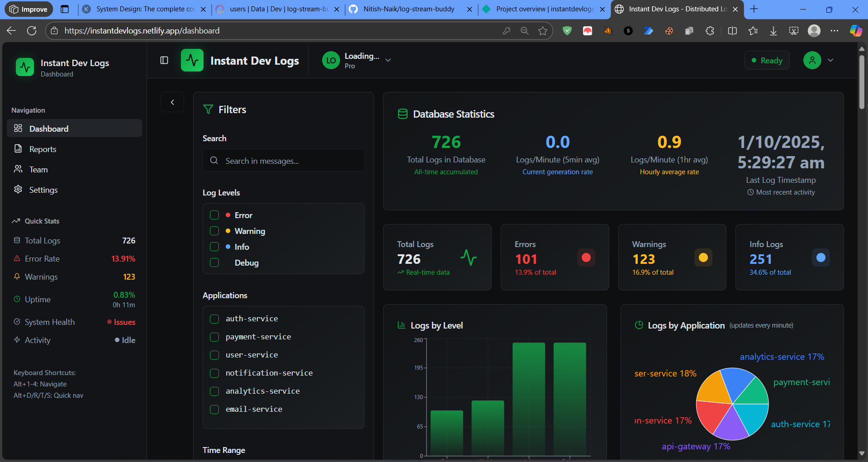Click the green user avatar icon
Image resolution: width=868 pixels, height=462 pixels.
click(812, 60)
